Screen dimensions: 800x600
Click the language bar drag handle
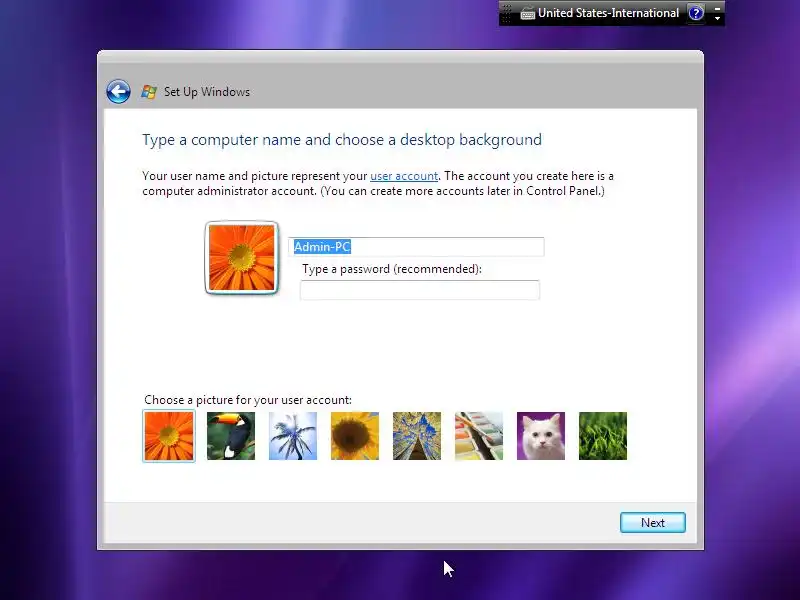pos(507,13)
